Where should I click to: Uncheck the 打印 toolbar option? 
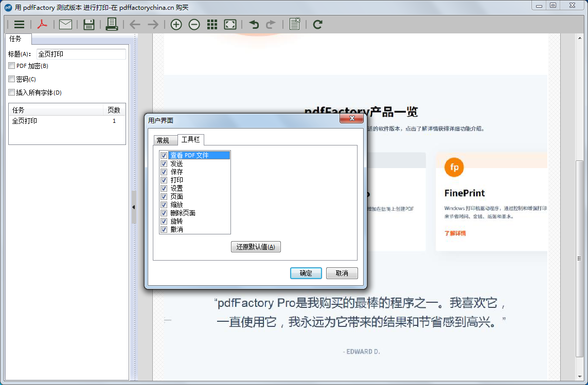point(164,180)
